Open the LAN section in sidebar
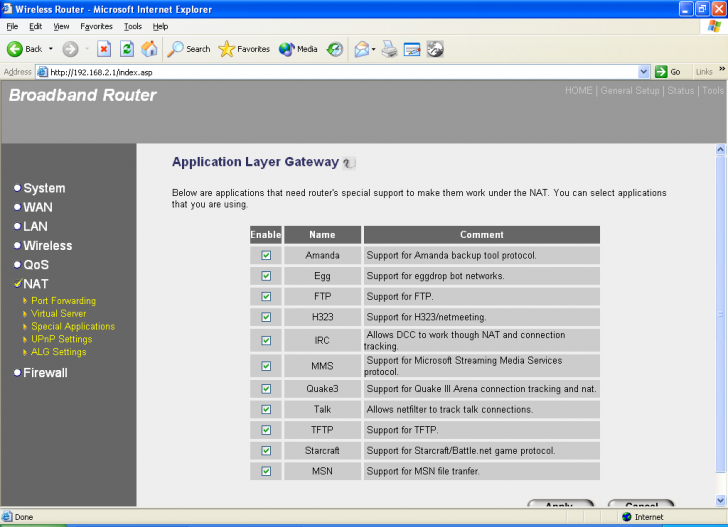 [x=35, y=227]
